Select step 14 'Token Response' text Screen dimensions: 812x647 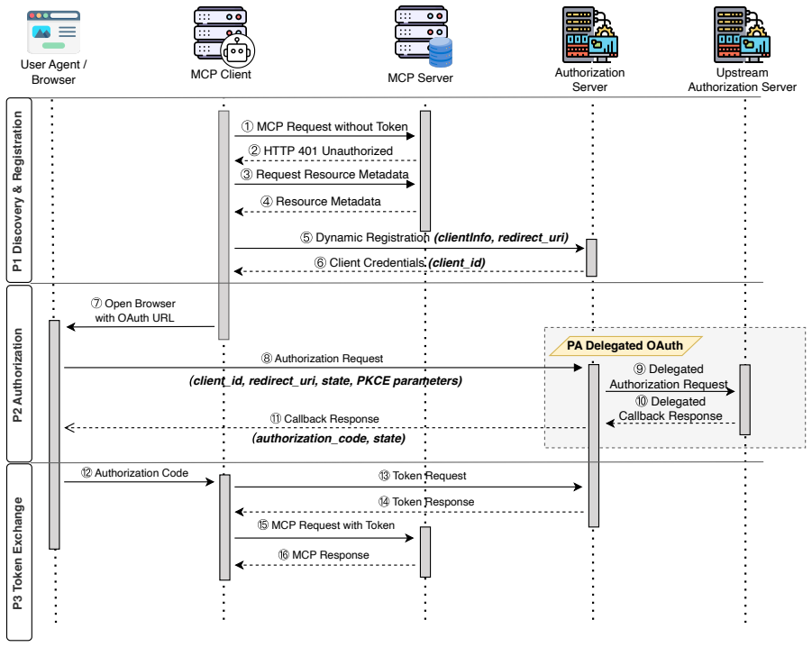click(425, 502)
